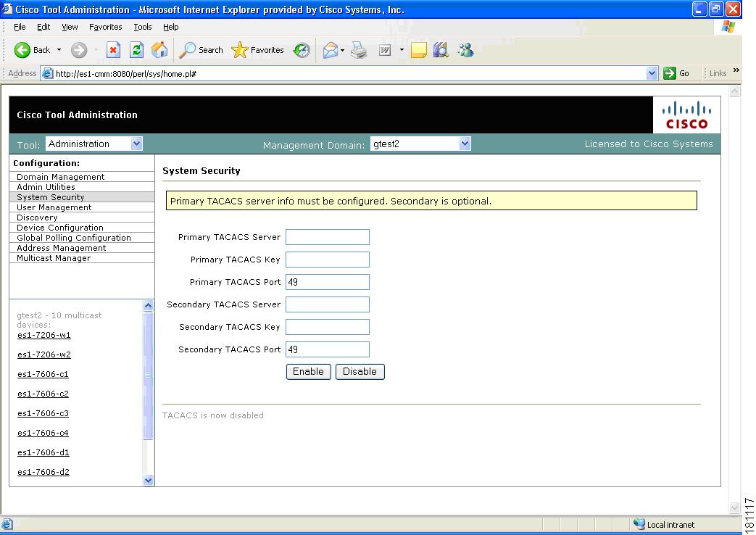Focus the Secondary TACACS Key field
The width and height of the screenshot is (756, 535).
[x=328, y=327]
